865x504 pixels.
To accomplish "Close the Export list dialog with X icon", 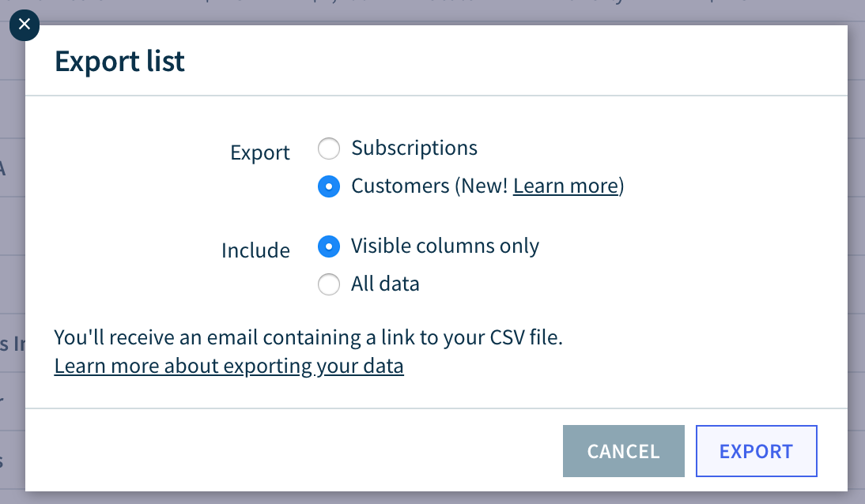I will [25, 24].
